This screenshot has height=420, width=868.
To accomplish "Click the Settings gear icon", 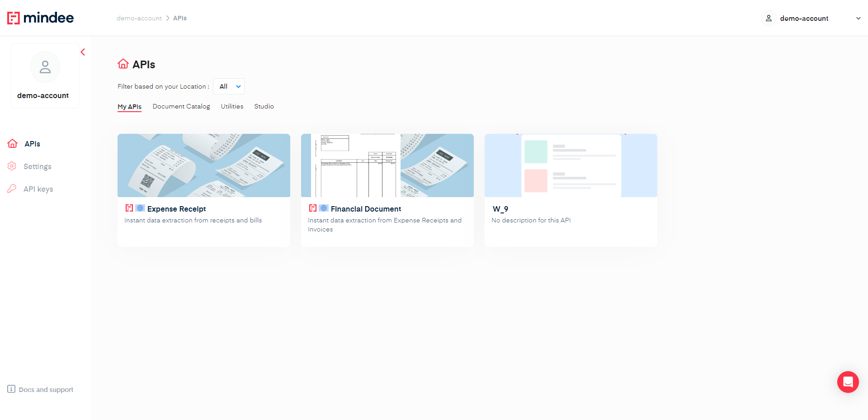I will (x=12, y=166).
